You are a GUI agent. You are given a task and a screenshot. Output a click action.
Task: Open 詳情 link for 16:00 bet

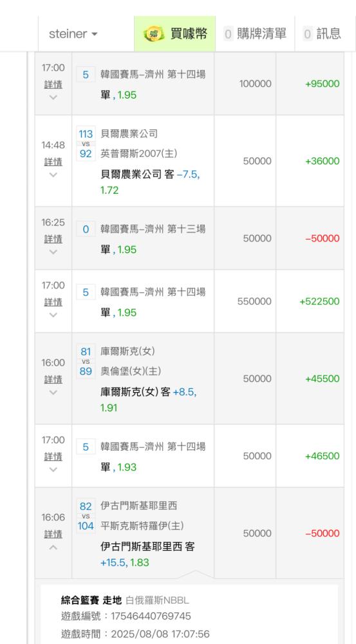[53, 379]
